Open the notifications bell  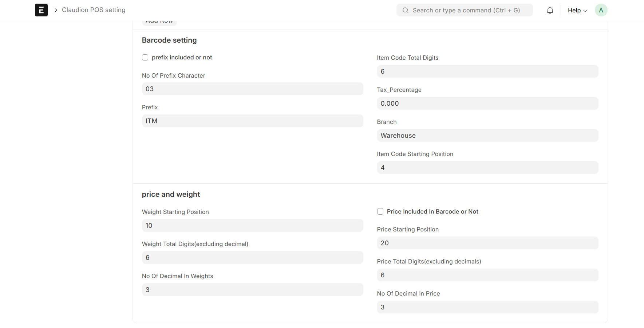click(x=550, y=10)
